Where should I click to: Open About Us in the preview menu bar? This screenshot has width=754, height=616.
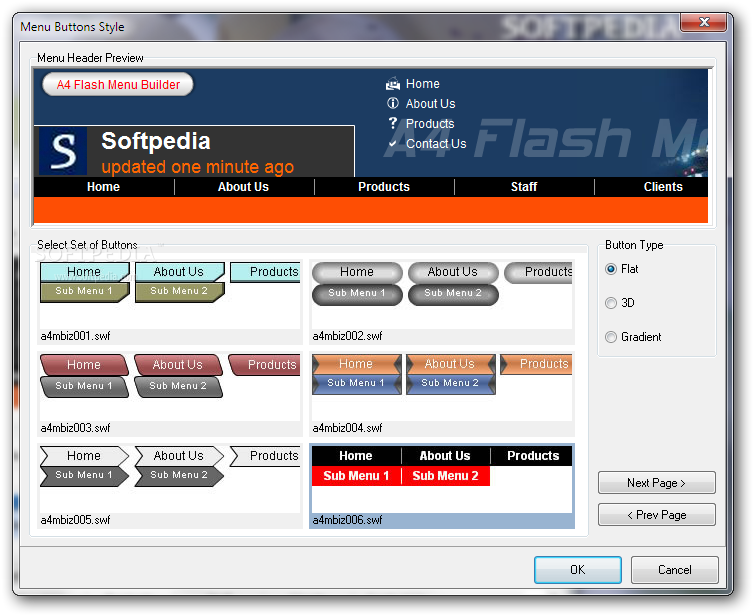click(243, 187)
